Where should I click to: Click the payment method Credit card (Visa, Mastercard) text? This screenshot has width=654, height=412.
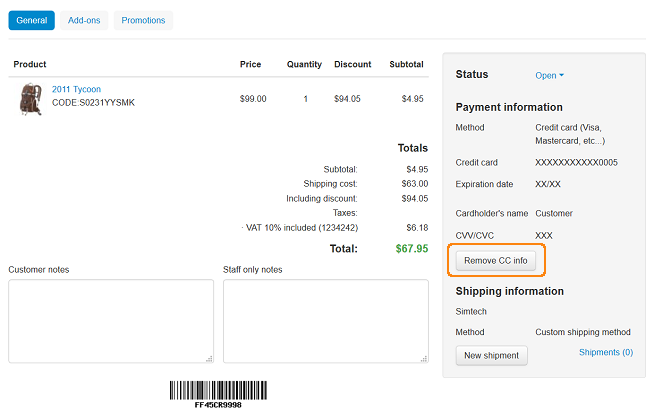pyautogui.click(x=570, y=134)
